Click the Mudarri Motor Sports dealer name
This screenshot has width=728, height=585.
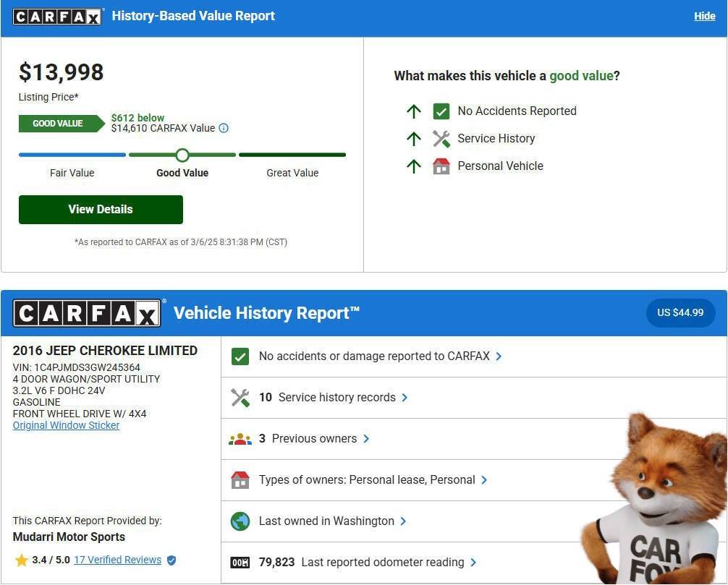tap(69, 537)
